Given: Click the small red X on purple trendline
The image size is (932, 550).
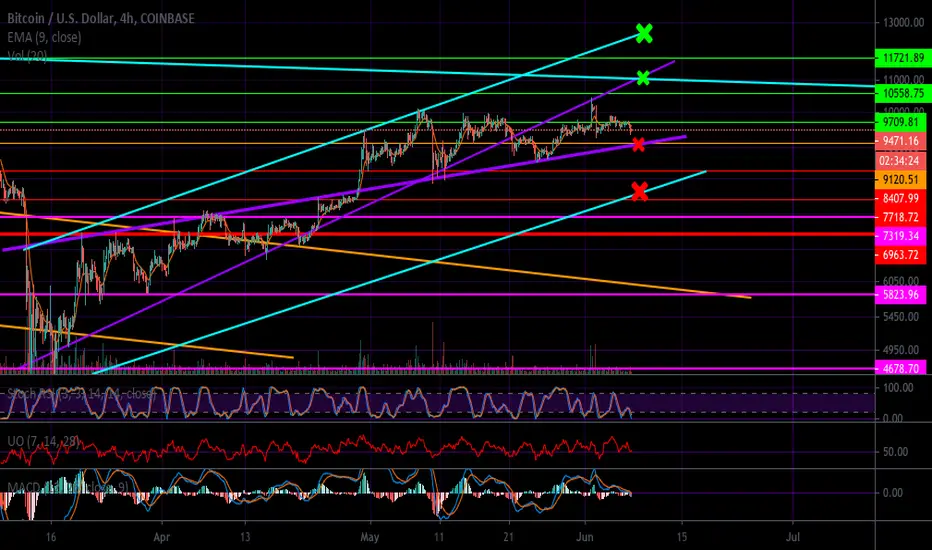Looking at the screenshot, I should [638, 144].
